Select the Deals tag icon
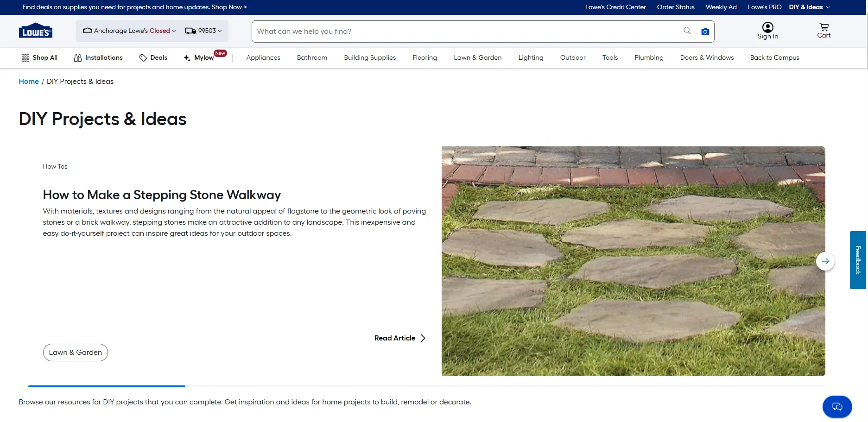Screen dimensions: 868x422 [143, 57]
